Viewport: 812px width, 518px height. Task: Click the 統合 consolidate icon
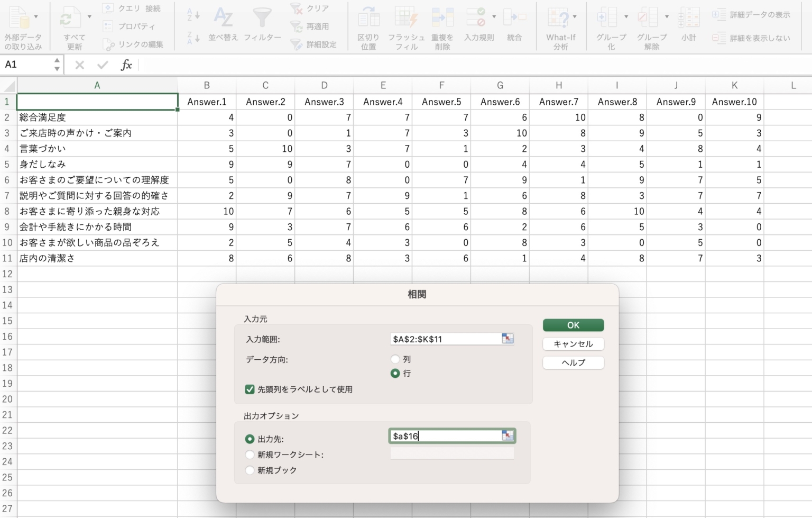[514, 17]
